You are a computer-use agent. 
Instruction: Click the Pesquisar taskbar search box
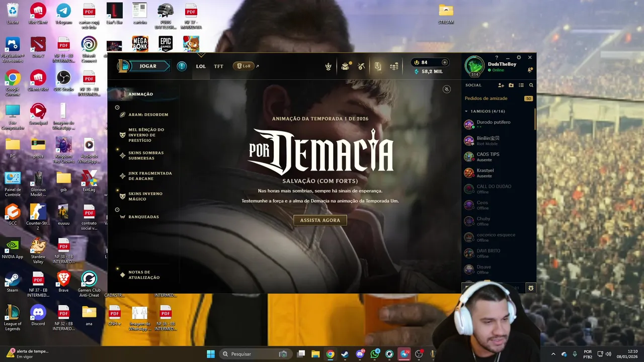pos(255,354)
